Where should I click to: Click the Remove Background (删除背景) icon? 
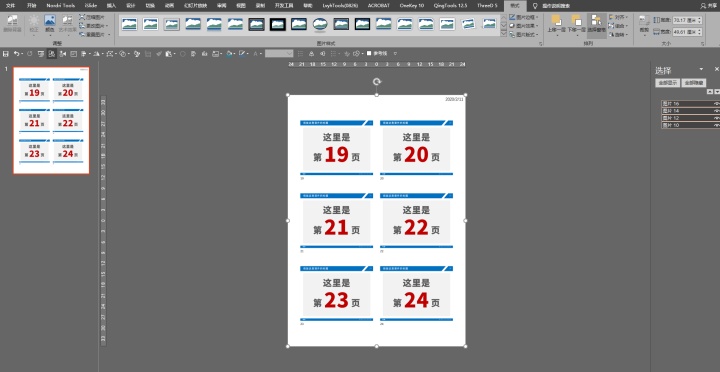click(12, 24)
